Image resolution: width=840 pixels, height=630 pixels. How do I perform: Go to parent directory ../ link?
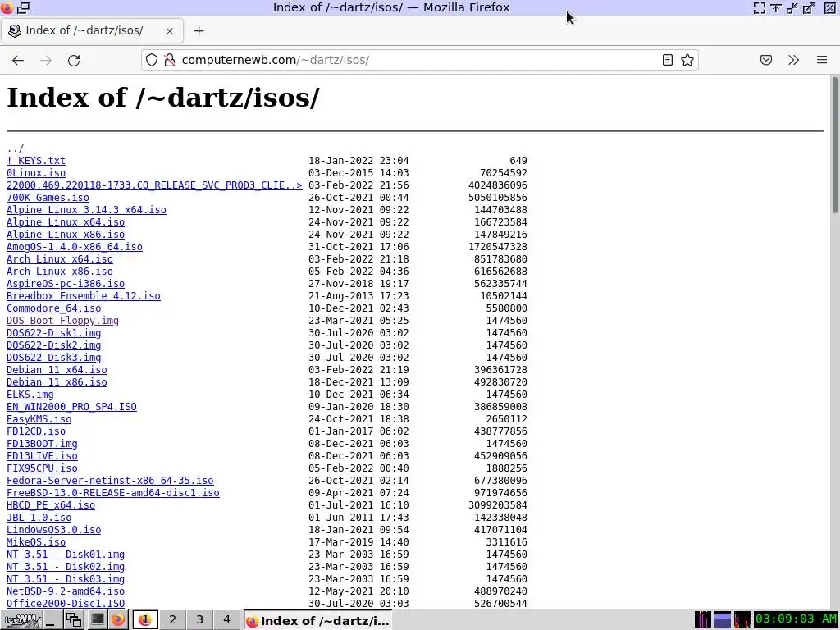(15, 148)
